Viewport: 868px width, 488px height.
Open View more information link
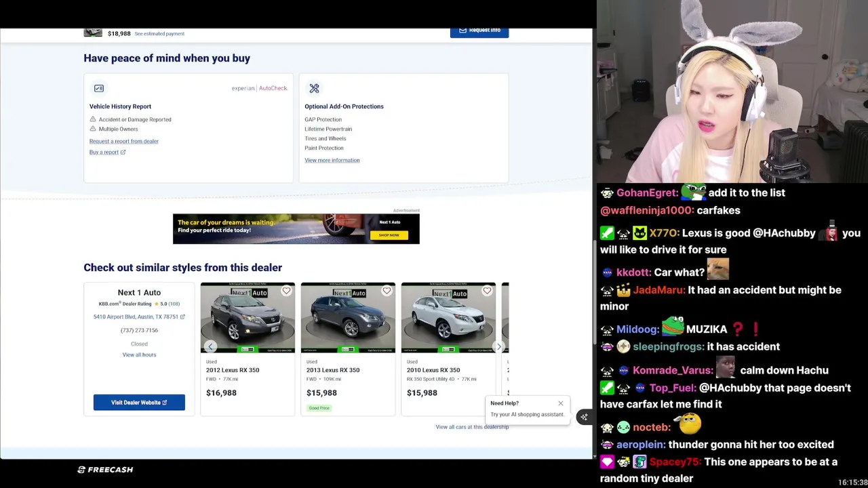coord(332,160)
